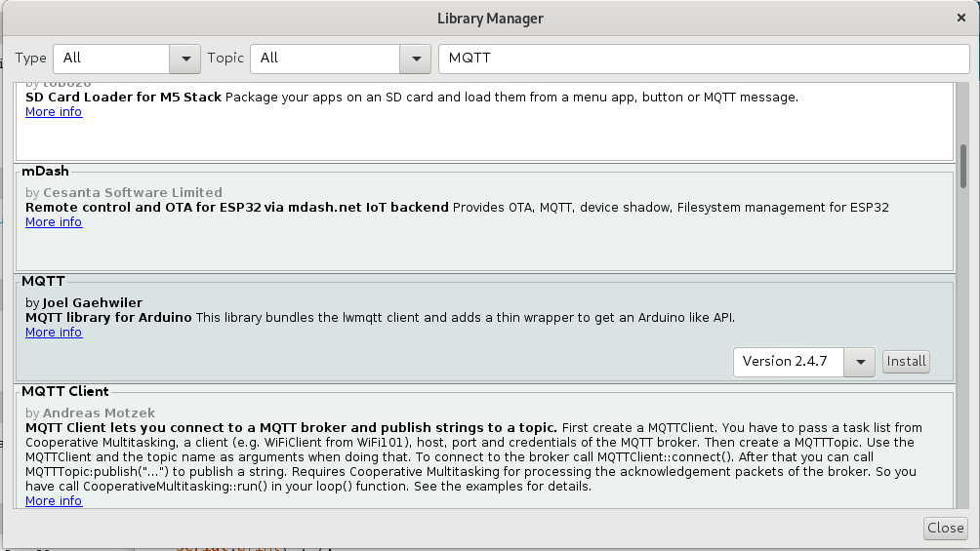Select the MQTT Client entry title
Viewport: 980px width, 551px height.
[x=65, y=392]
